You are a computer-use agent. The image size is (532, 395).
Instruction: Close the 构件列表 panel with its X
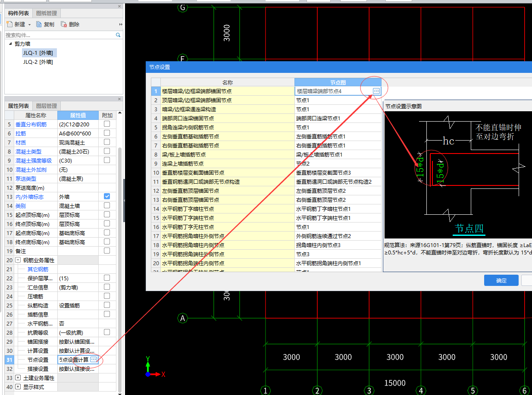pos(119,6)
